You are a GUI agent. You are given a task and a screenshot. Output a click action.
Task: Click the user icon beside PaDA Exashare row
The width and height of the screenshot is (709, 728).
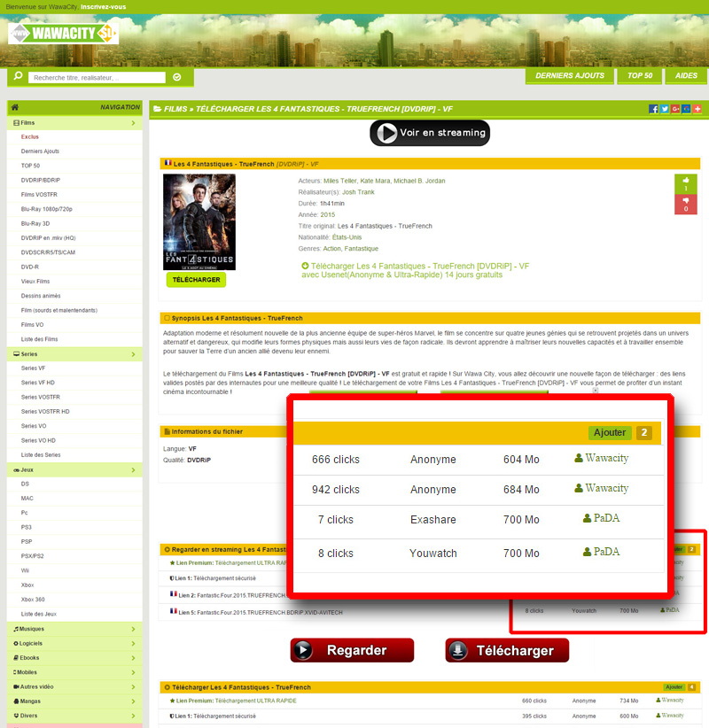tap(588, 518)
